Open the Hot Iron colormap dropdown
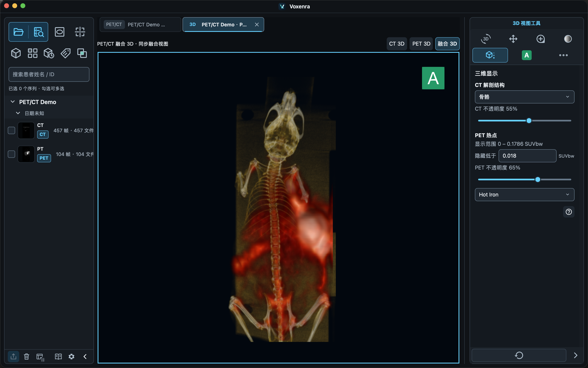This screenshot has width=588, height=368. pos(524,194)
